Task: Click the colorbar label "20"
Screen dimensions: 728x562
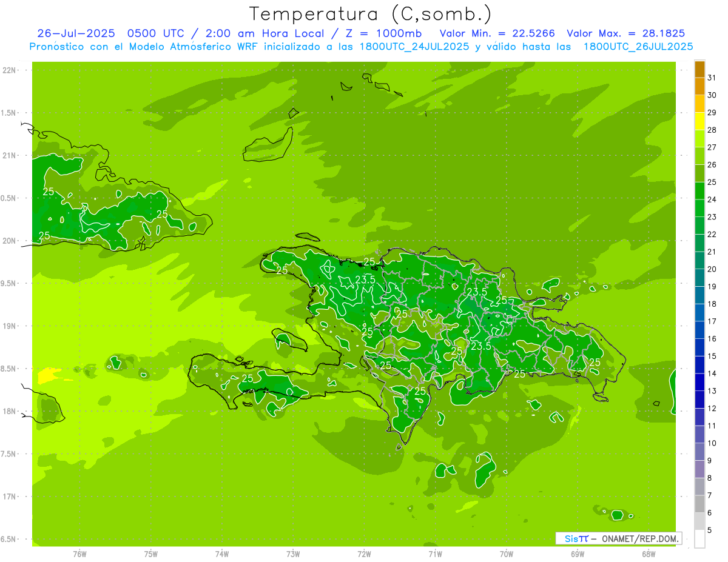Action: tap(712, 269)
